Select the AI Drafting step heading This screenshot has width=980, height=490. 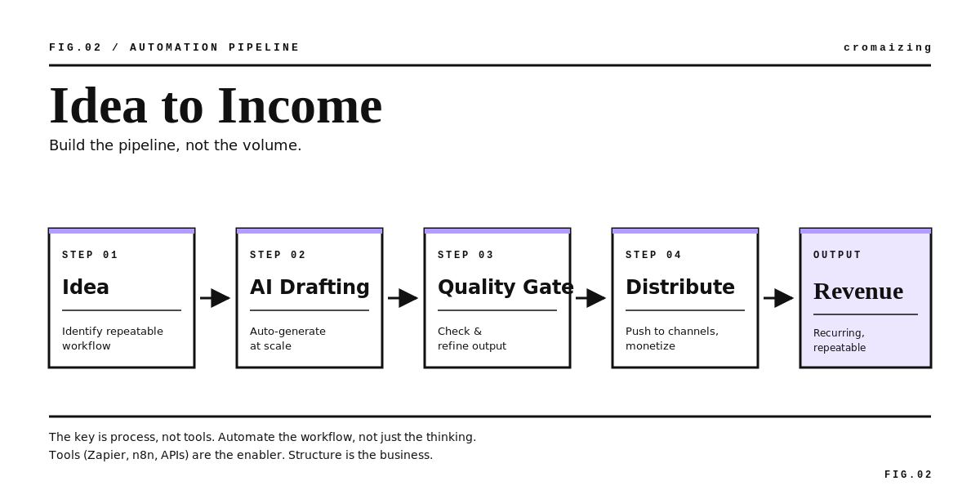coord(310,287)
